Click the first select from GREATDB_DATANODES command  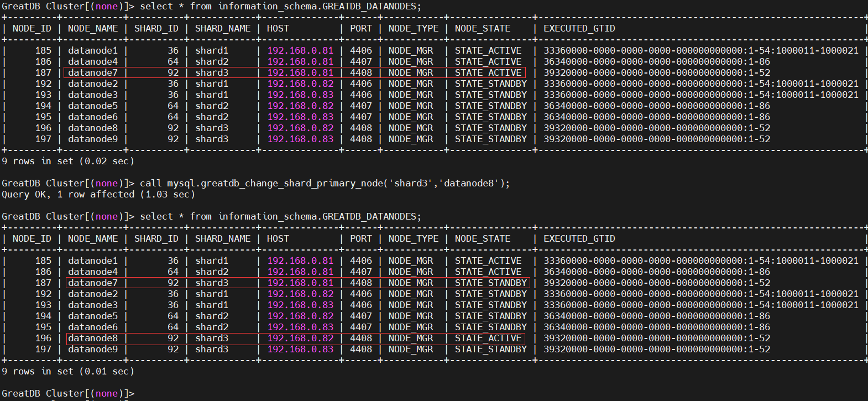281,6
